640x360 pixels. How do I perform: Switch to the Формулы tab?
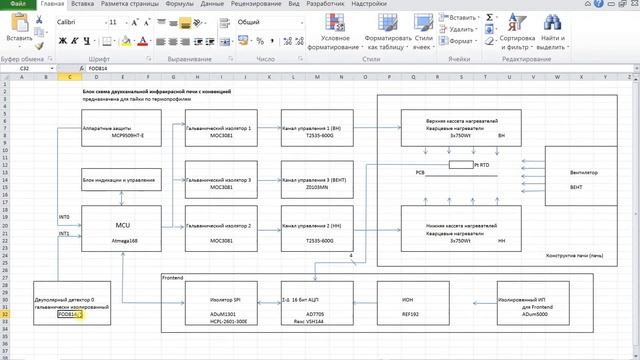[179, 4]
